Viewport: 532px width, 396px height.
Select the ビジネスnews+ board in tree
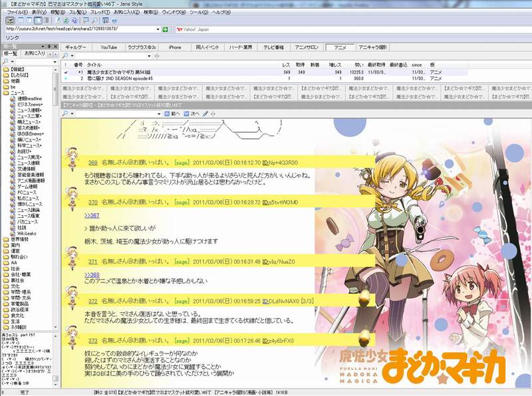pos(27,104)
